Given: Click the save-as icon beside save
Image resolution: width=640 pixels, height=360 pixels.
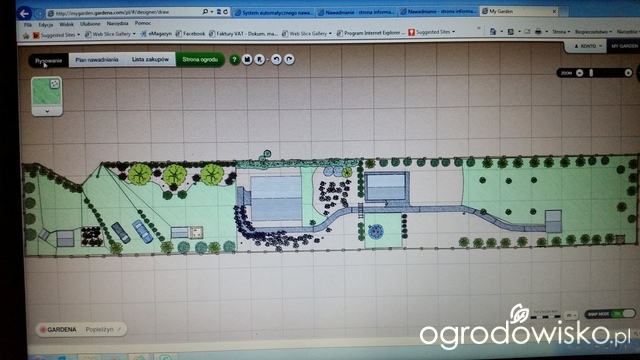Looking at the screenshot, I should pyautogui.click(x=260, y=60).
